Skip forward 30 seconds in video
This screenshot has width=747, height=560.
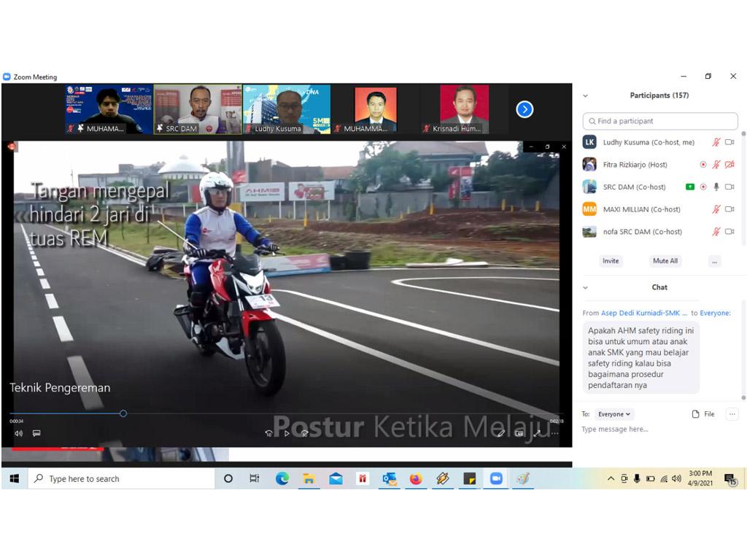point(305,433)
